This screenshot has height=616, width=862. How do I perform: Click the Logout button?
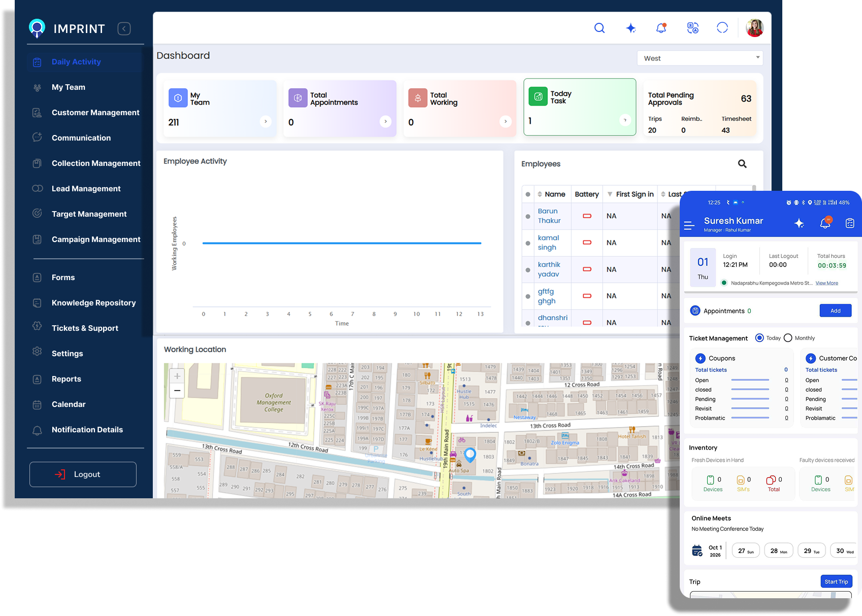[83, 474]
